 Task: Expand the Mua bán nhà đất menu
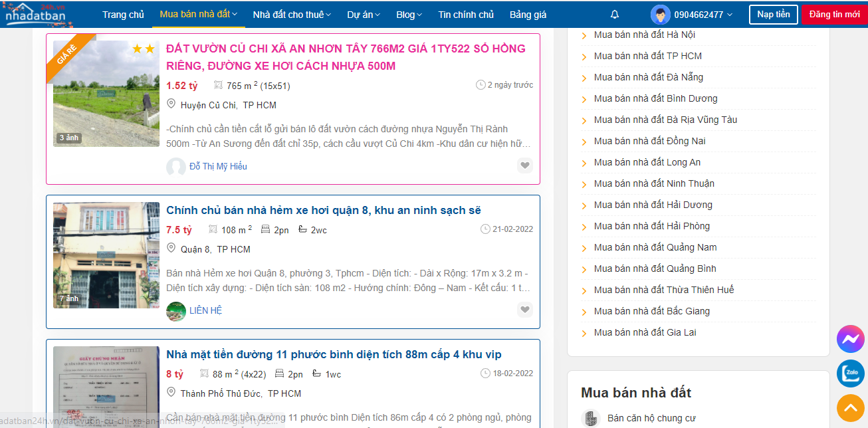[198, 15]
